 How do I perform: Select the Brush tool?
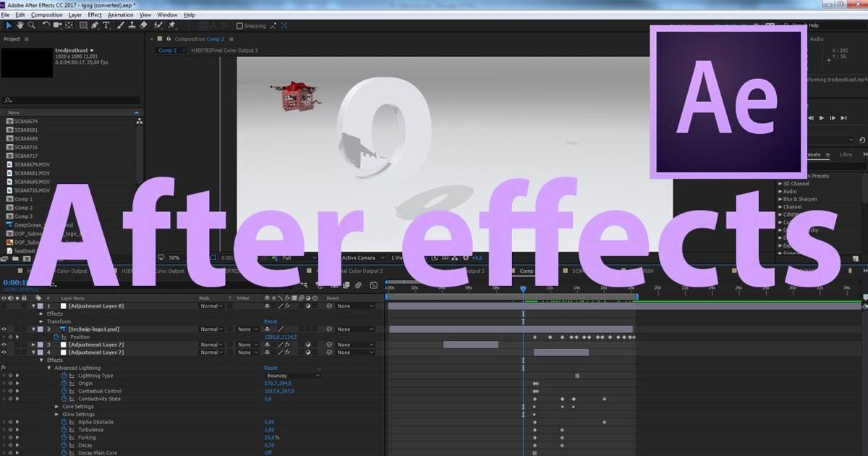tap(119, 25)
